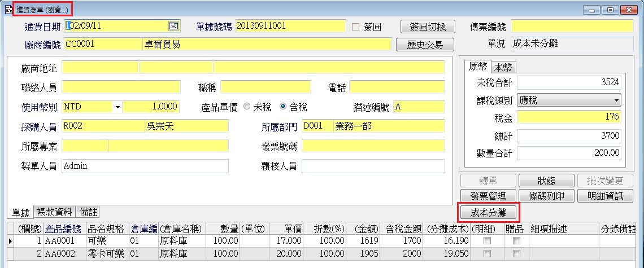
Task: Switch to the 備註 tab
Action: (88, 212)
